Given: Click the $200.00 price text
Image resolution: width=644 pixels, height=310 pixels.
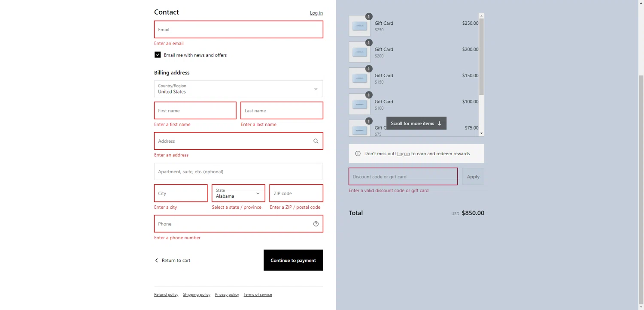Looking at the screenshot, I should coord(470,49).
